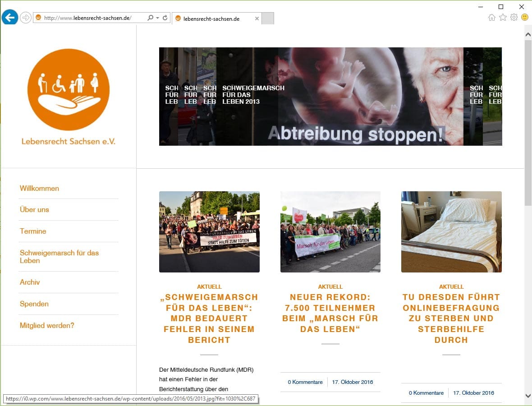Click the search magnifier in address bar
The width and height of the screenshot is (532, 406).
[x=151, y=18]
